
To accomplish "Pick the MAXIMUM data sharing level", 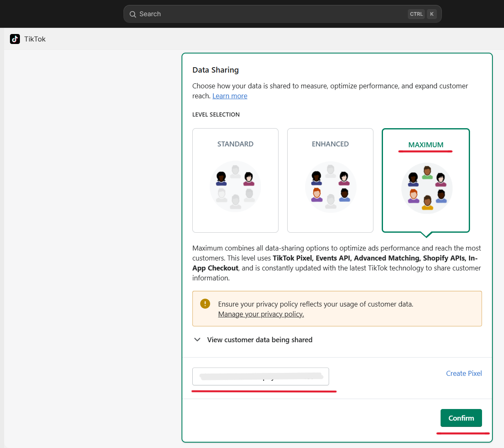I will [426, 145].
